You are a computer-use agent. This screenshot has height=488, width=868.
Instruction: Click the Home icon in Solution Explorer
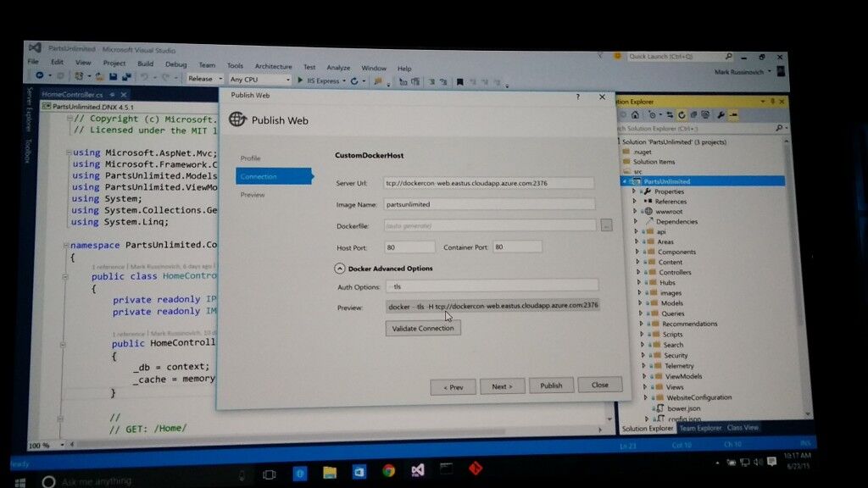[x=635, y=114]
